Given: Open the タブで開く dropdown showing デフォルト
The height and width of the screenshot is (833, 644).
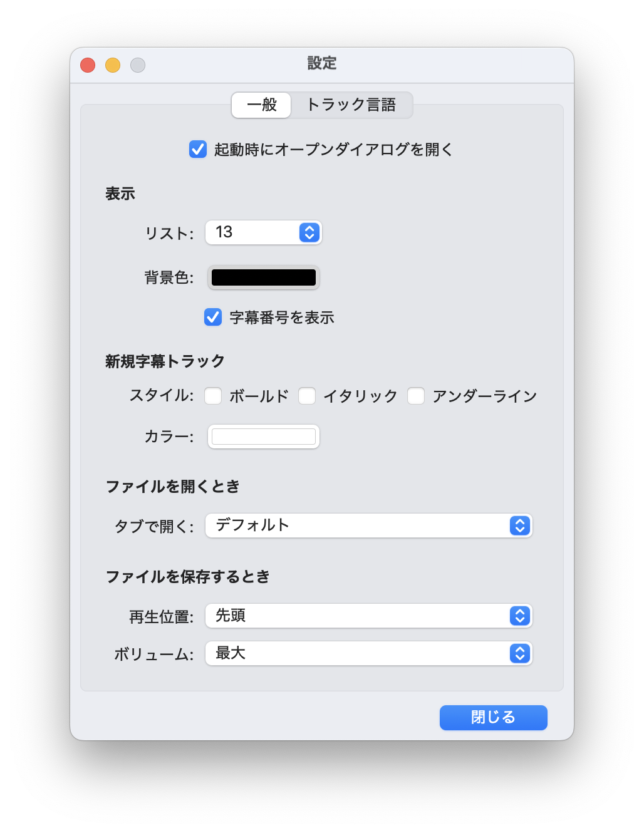Looking at the screenshot, I should coord(369,525).
